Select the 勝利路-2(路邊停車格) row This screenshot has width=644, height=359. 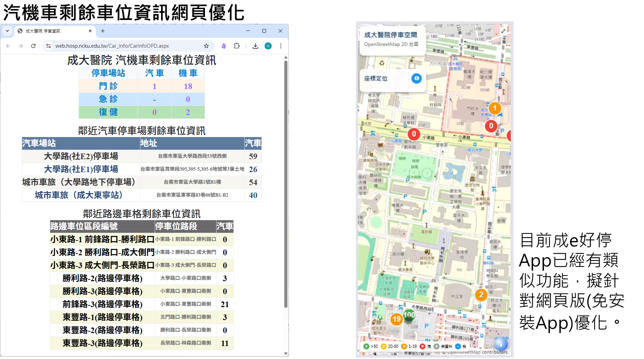point(142,278)
